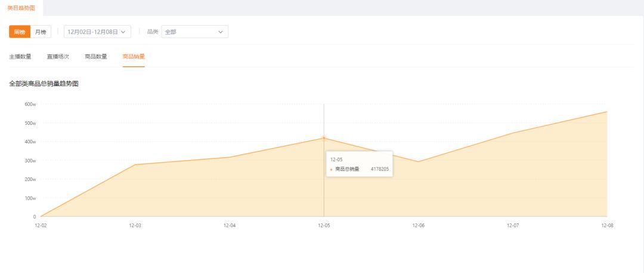Click the 12-07 x-axis label
Screen dimensions: 644x273
pos(513,225)
